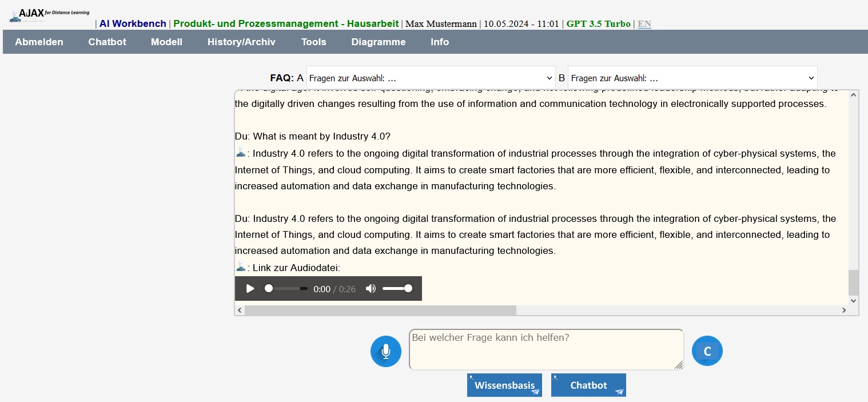
Task: Send question with the Chatbot button
Action: 588,385
